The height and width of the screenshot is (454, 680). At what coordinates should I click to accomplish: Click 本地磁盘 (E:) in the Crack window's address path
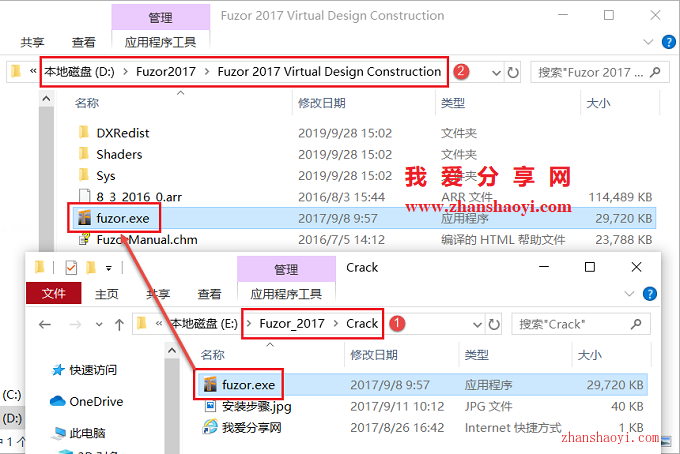pyautogui.click(x=203, y=323)
